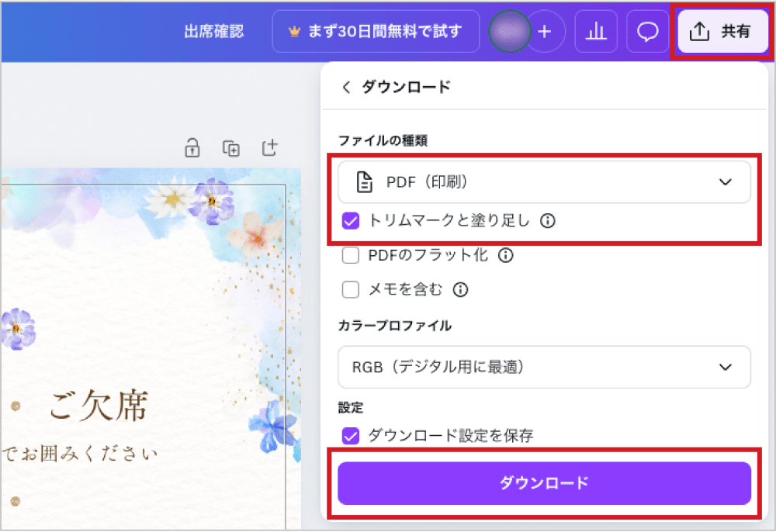This screenshot has width=776, height=532.
Task: Open the comments speech bubble icon
Action: pyautogui.click(x=647, y=32)
